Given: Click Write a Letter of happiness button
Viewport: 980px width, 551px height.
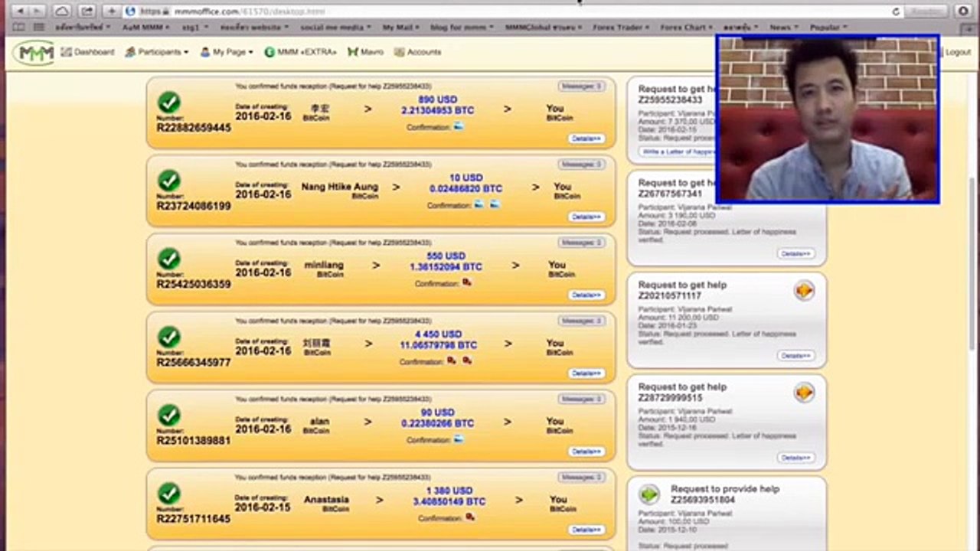Looking at the screenshot, I should tap(678, 152).
